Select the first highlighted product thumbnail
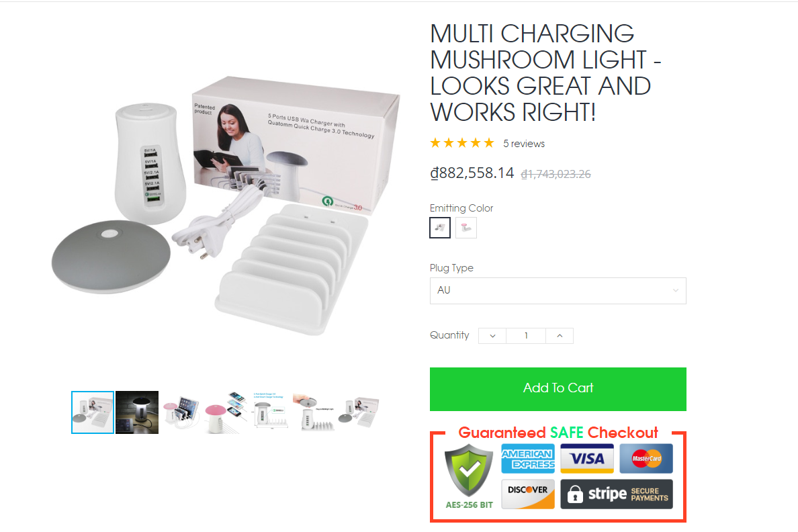798x532 pixels. 93,412
